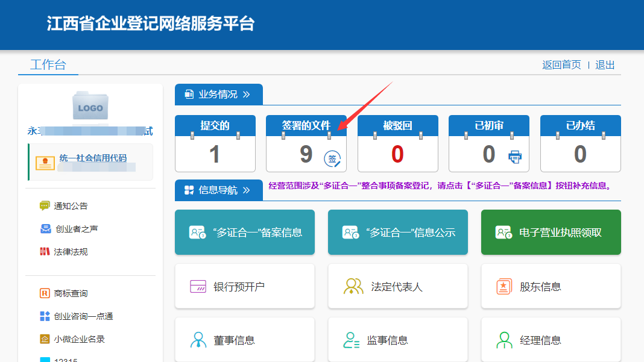Click the 银行预开户 card icon
This screenshot has width=644, height=362.
coord(198,286)
